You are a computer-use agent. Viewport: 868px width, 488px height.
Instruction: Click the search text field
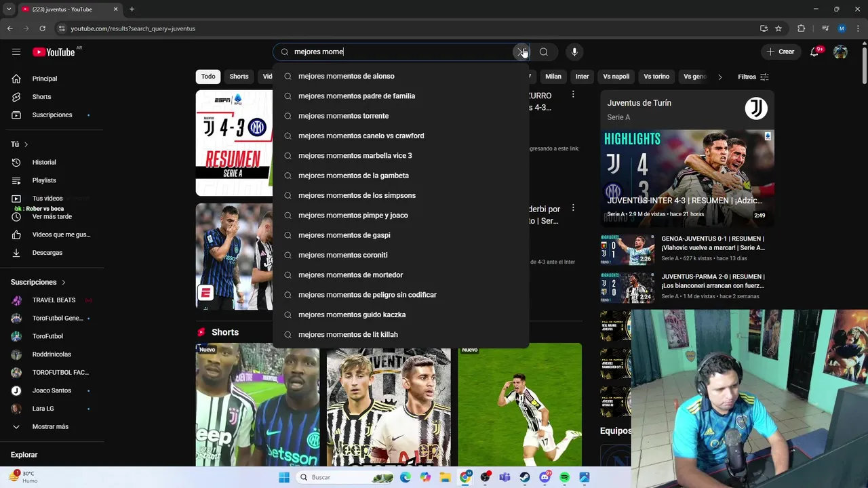pyautogui.click(x=400, y=52)
